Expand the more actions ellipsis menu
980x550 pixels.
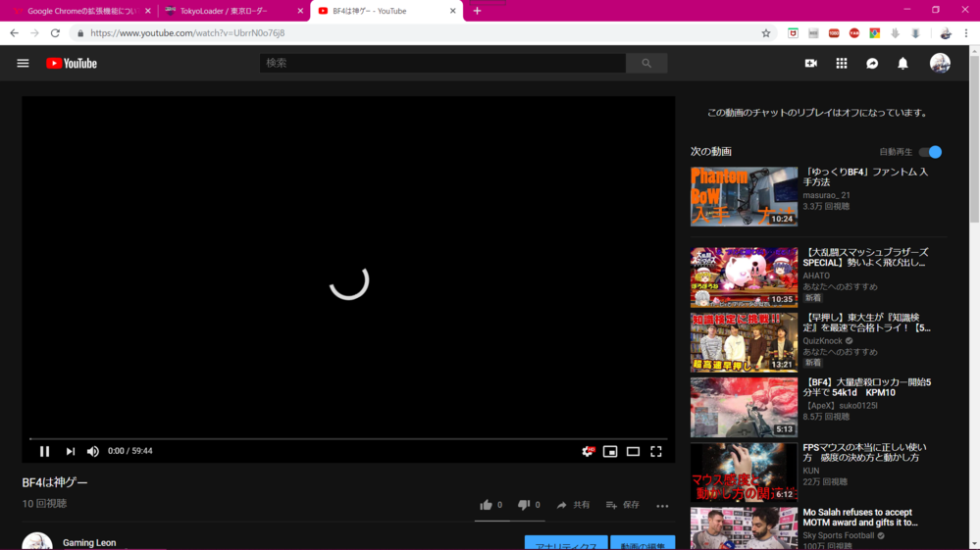click(x=662, y=506)
